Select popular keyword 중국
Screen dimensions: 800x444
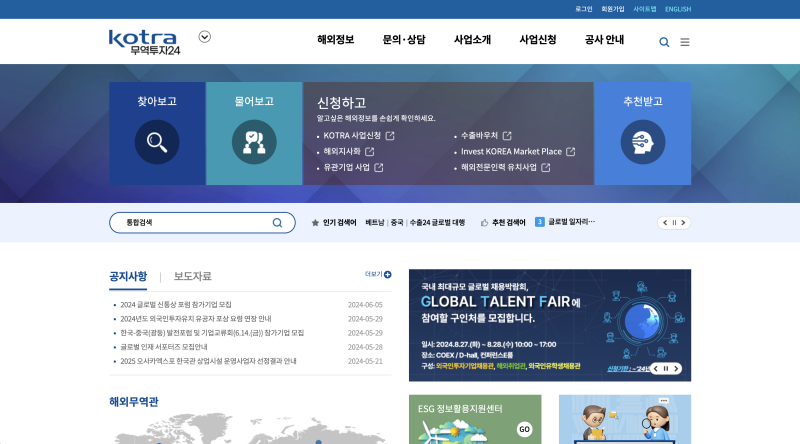pos(397,223)
